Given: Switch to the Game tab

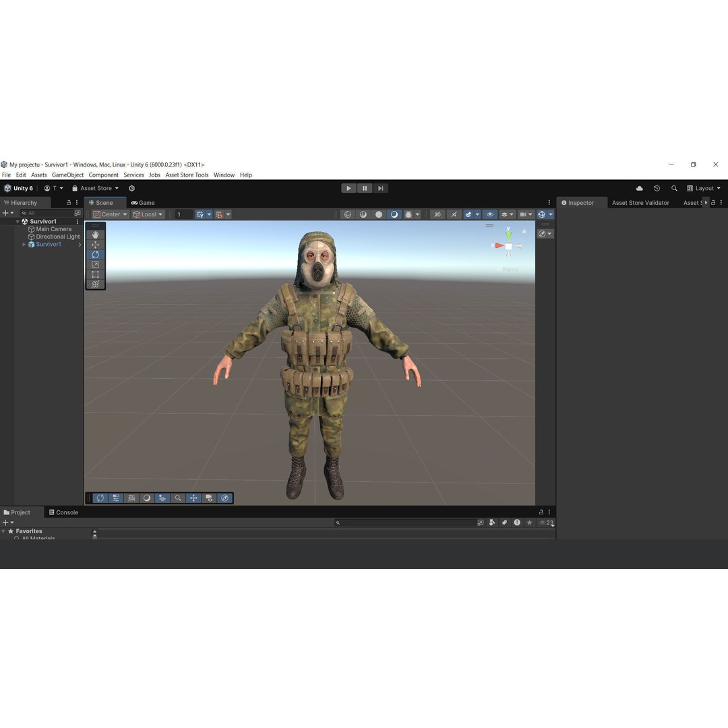Looking at the screenshot, I should pos(143,203).
